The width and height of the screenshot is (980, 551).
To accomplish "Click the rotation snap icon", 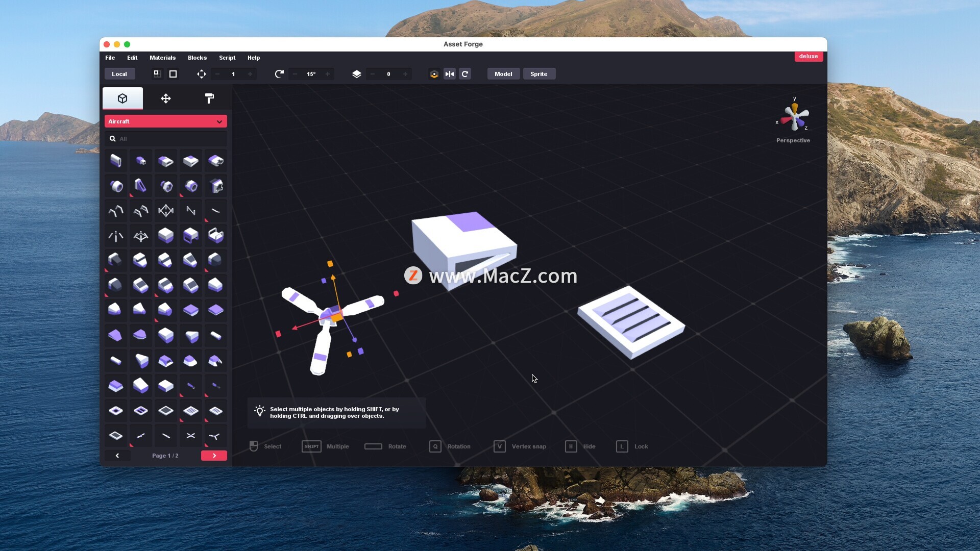I will pyautogui.click(x=279, y=74).
